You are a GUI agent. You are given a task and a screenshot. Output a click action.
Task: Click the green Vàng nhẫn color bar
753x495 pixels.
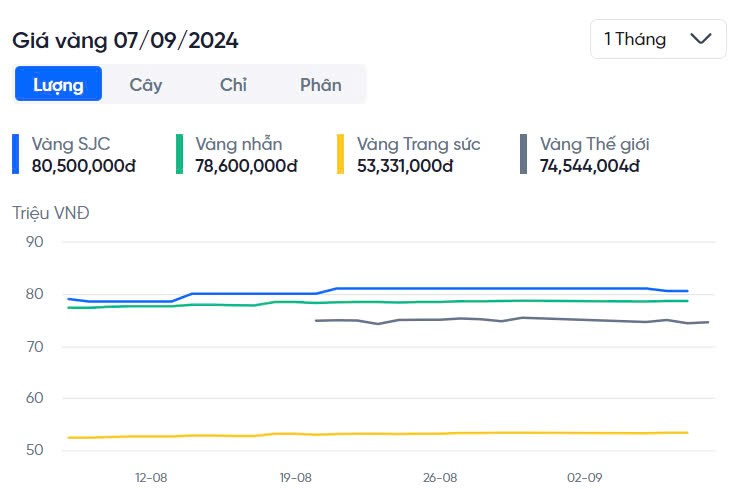coord(180,154)
